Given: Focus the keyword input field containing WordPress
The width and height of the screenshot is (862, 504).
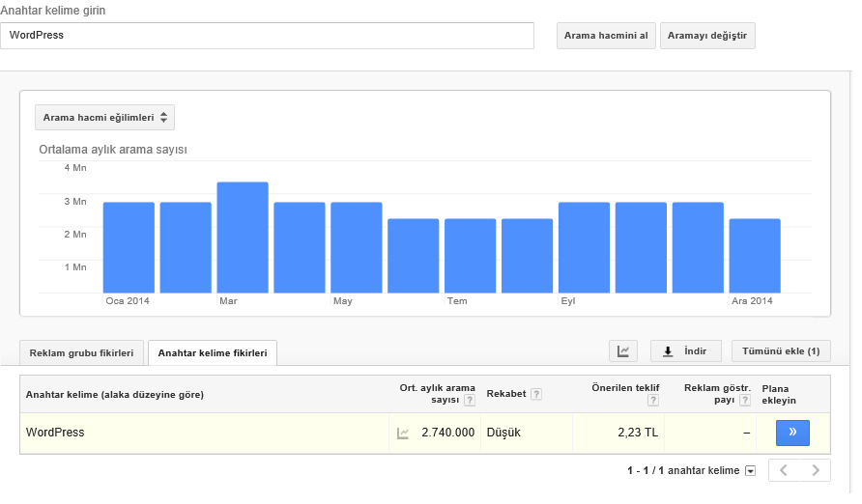Looking at the screenshot, I should [x=267, y=36].
